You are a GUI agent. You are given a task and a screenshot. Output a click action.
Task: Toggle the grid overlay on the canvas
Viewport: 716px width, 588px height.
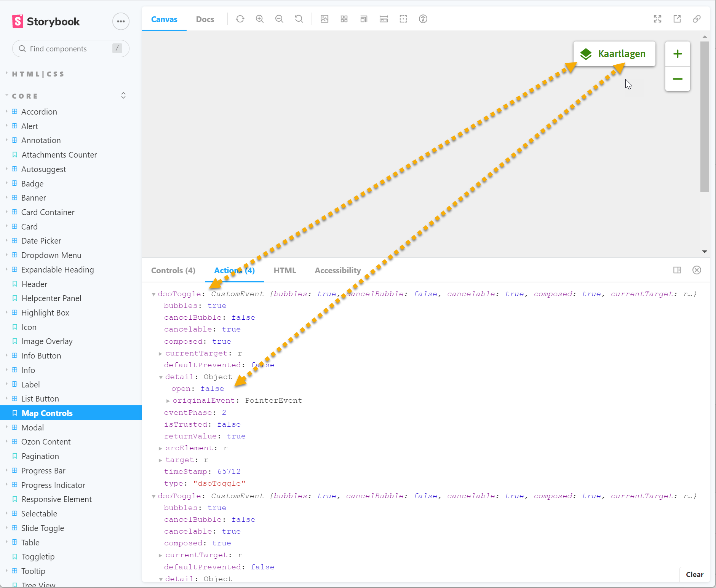pyautogui.click(x=344, y=19)
